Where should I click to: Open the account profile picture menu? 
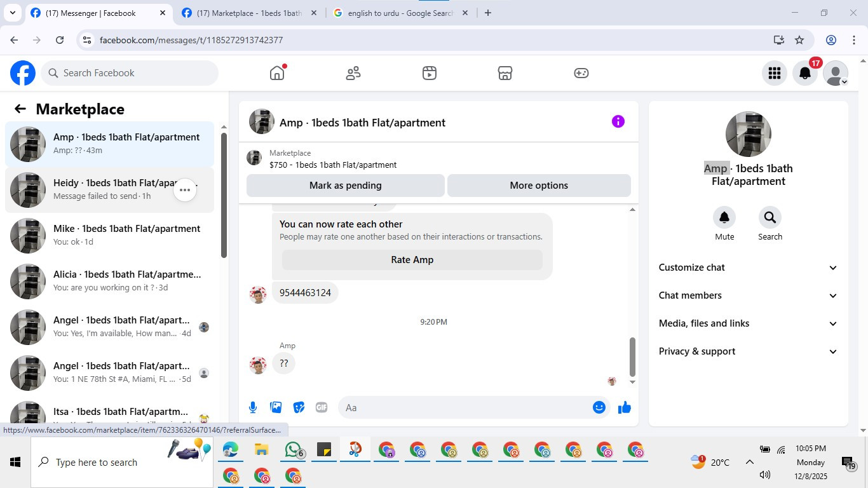click(x=836, y=73)
